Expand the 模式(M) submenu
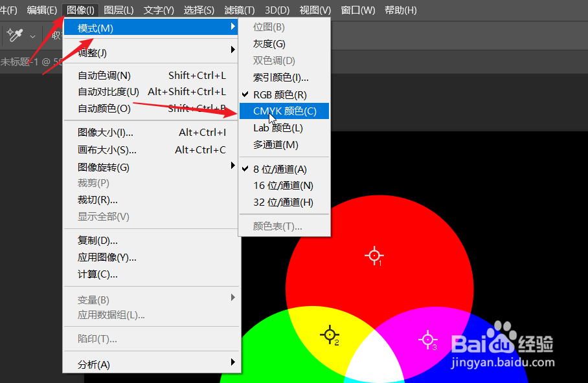The image size is (588, 383). point(151,28)
